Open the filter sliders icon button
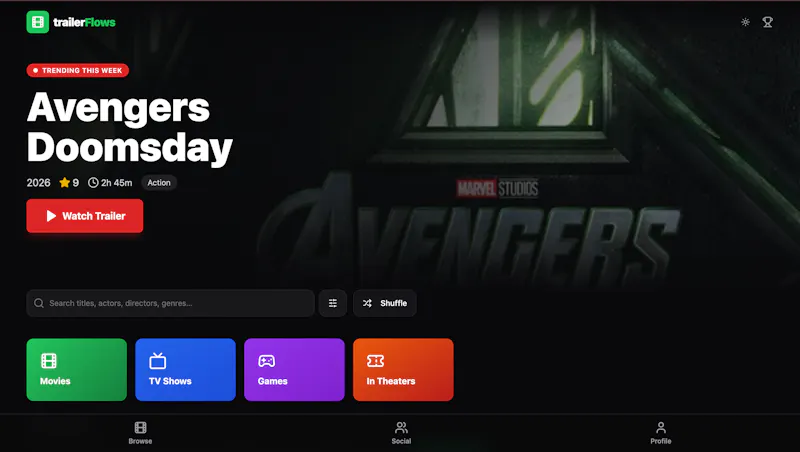 333,303
